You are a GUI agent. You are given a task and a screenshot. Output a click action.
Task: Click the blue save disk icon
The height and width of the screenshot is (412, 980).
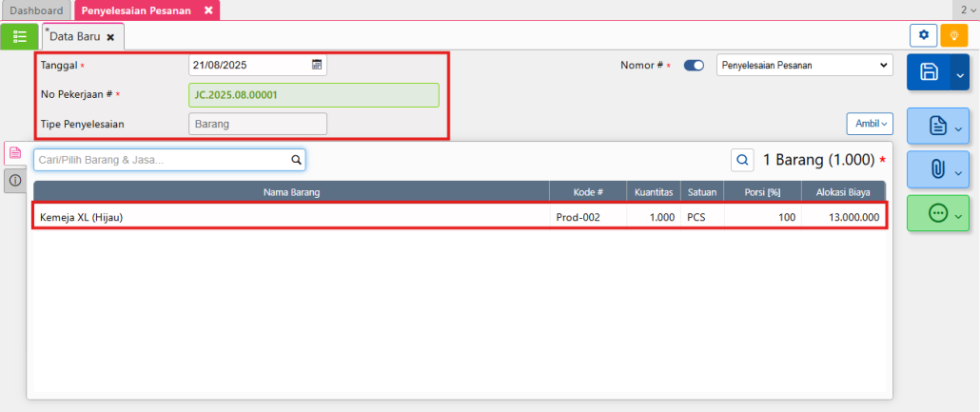pos(930,73)
